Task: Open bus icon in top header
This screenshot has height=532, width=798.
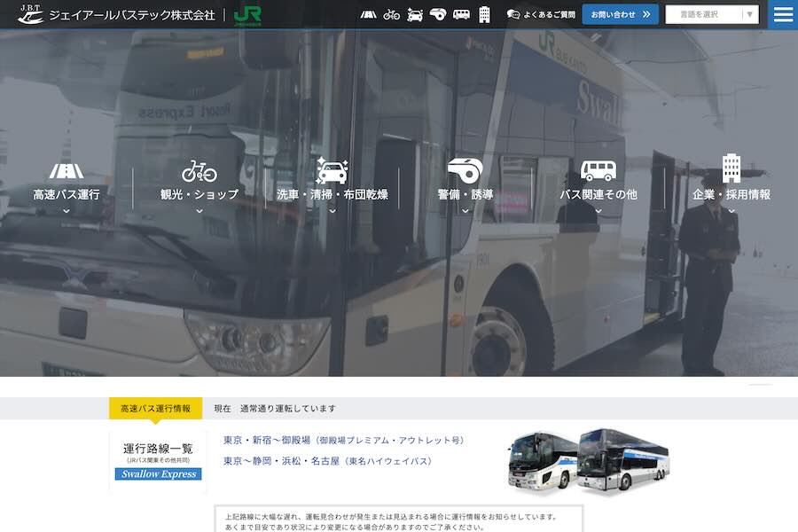Action: coord(461,14)
